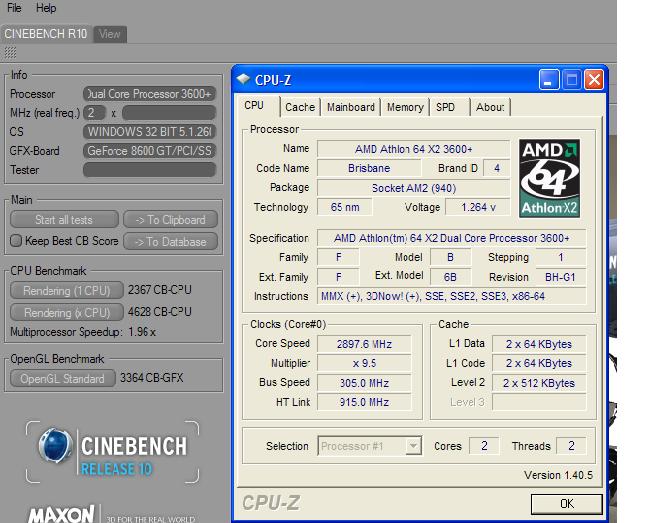Click the Voltage value 1.264 v
Viewport: 669px width, 523px height.
click(x=478, y=207)
